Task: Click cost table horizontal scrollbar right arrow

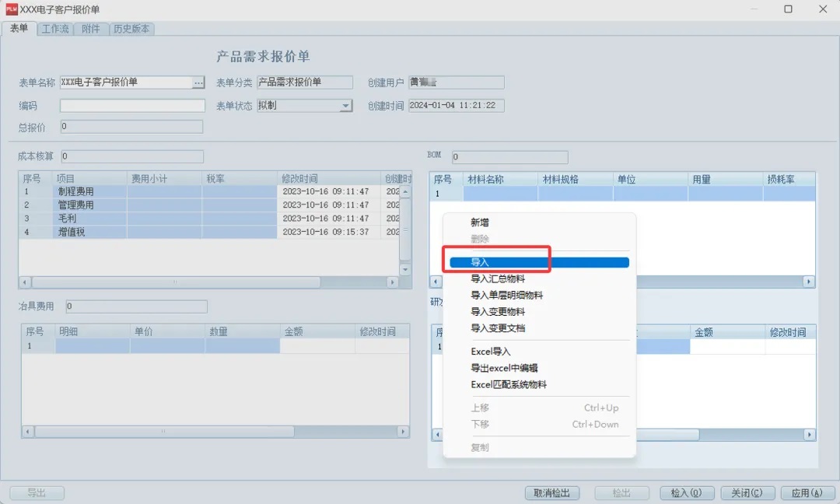Action: [392, 282]
